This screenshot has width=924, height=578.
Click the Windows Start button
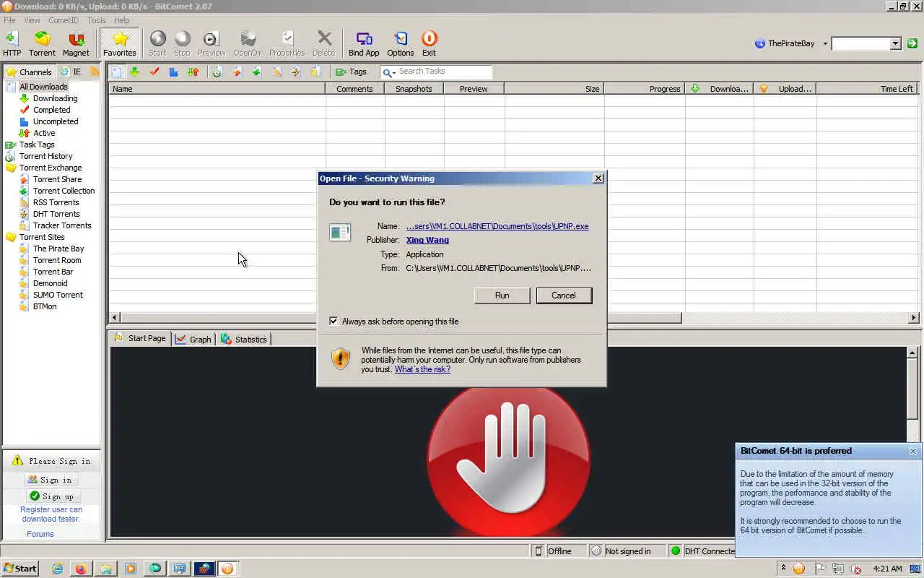(19, 569)
